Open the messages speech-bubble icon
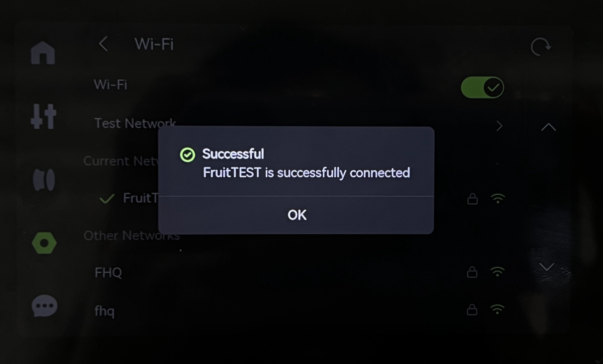 [x=44, y=306]
